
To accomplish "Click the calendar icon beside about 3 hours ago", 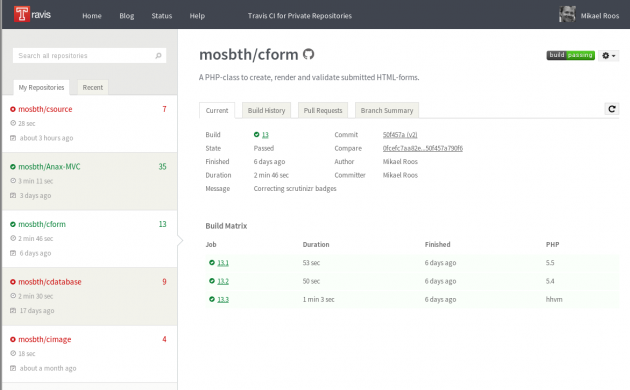I will (13, 138).
